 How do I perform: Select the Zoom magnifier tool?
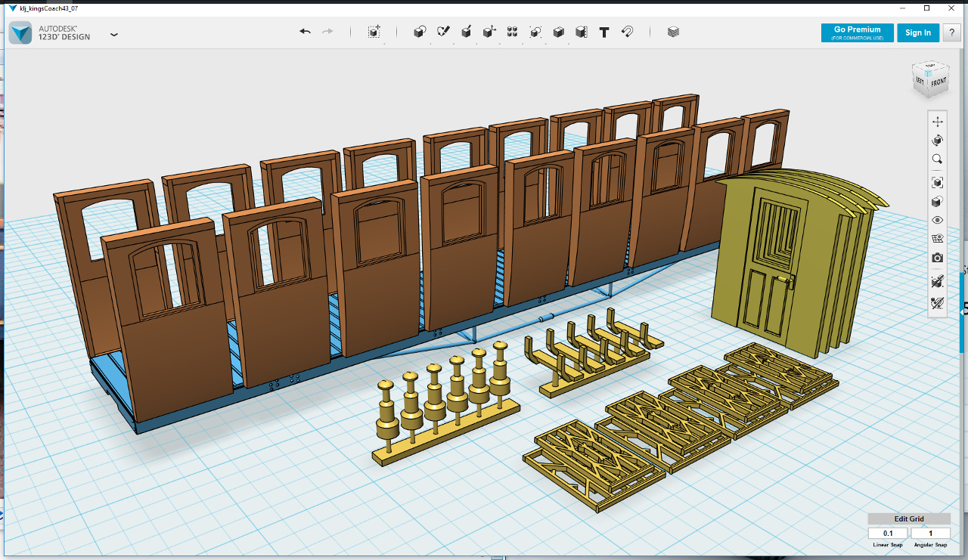pos(938,159)
